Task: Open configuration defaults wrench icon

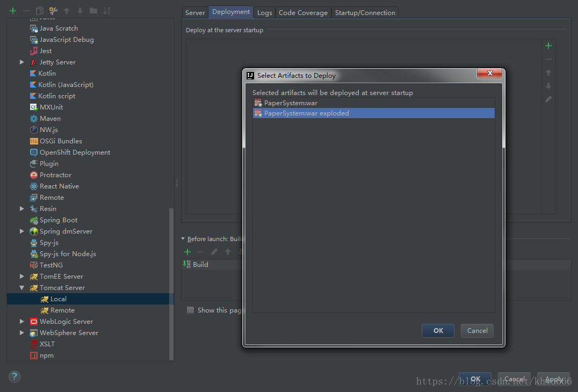Action: [53, 11]
